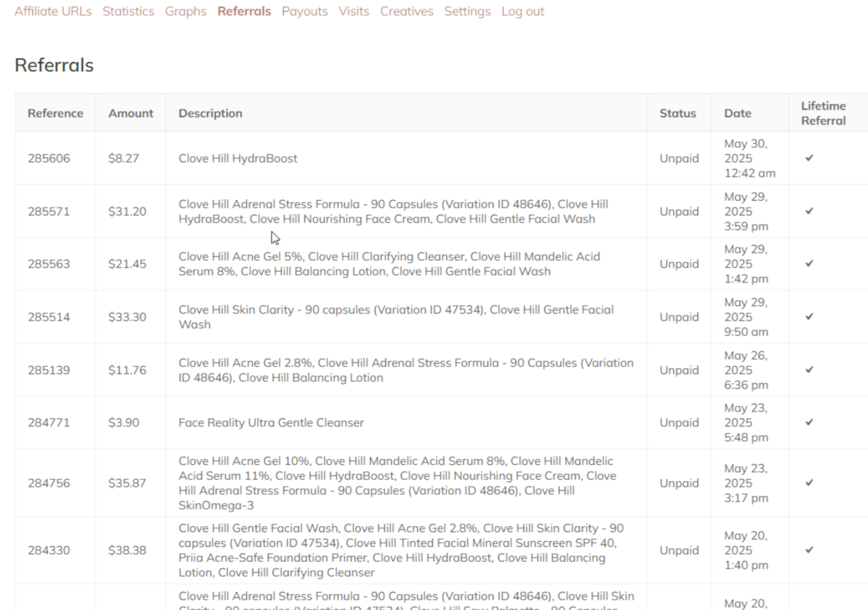Open the Payouts tab
The height and width of the screenshot is (610, 868).
click(305, 11)
